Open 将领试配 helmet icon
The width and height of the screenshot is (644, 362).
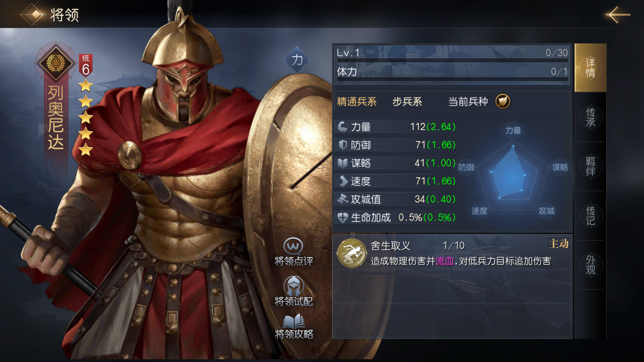pos(293,286)
